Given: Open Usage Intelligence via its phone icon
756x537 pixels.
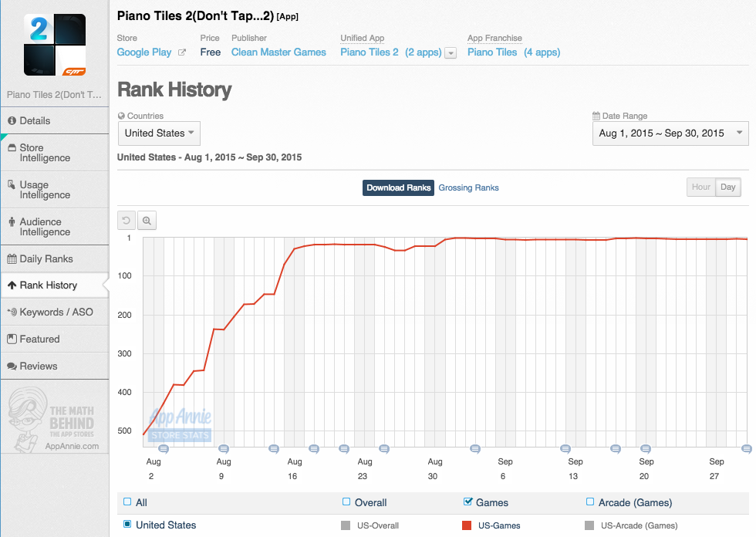Looking at the screenshot, I should pos(12,184).
